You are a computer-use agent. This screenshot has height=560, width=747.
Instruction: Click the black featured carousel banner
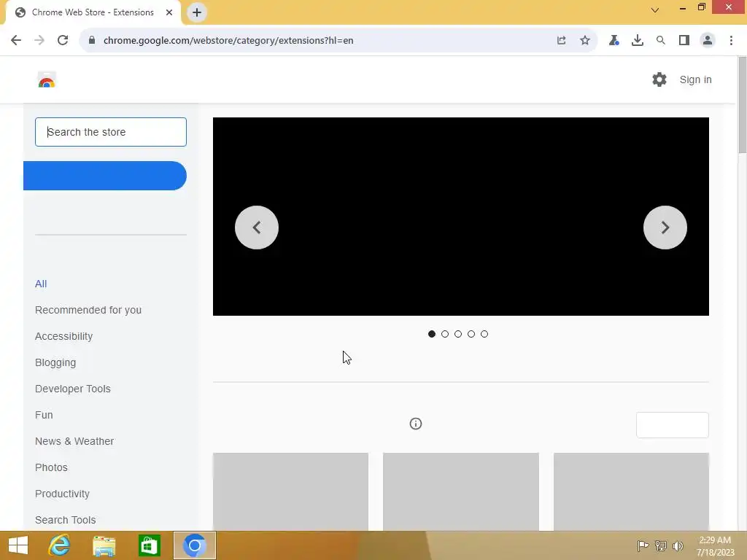461,217
